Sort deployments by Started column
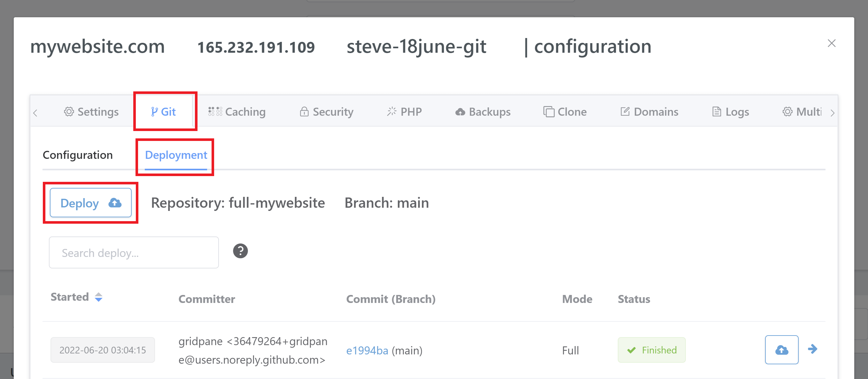Image resolution: width=868 pixels, height=379 pixels. point(98,297)
